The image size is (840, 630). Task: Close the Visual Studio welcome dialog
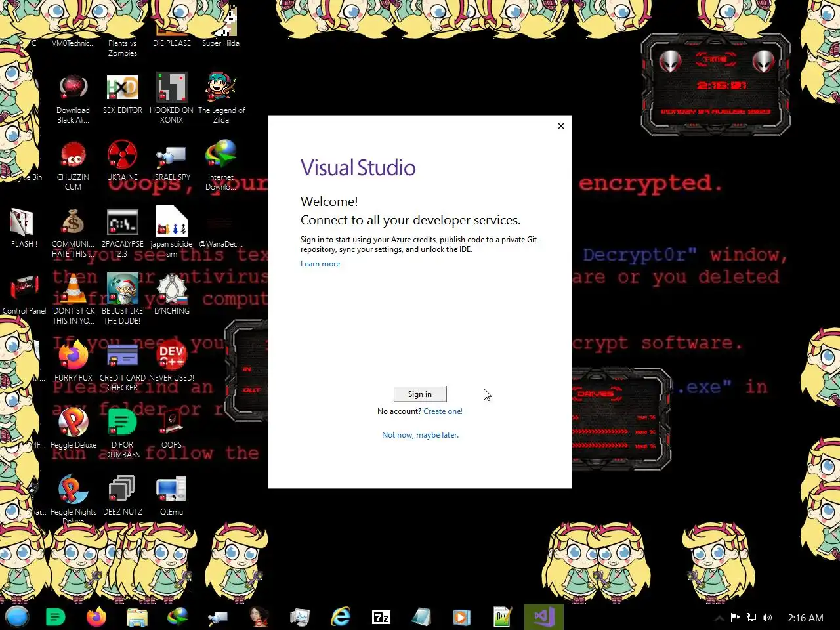tap(561, 126)
